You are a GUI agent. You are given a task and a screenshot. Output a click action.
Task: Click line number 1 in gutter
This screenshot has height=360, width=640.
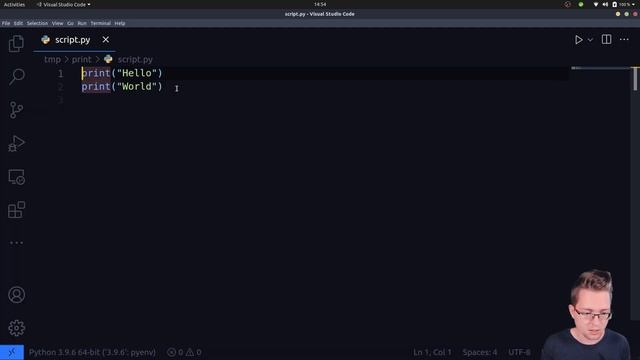[60, 73]
